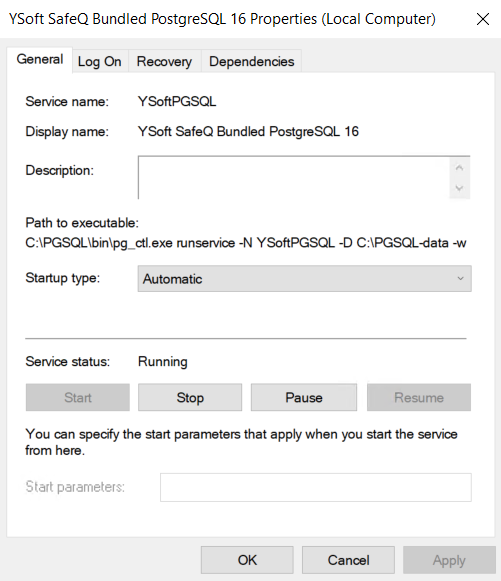Click inside the Start parameters field
This screenshot has width=501, height=581.
[x=316, y=487]
